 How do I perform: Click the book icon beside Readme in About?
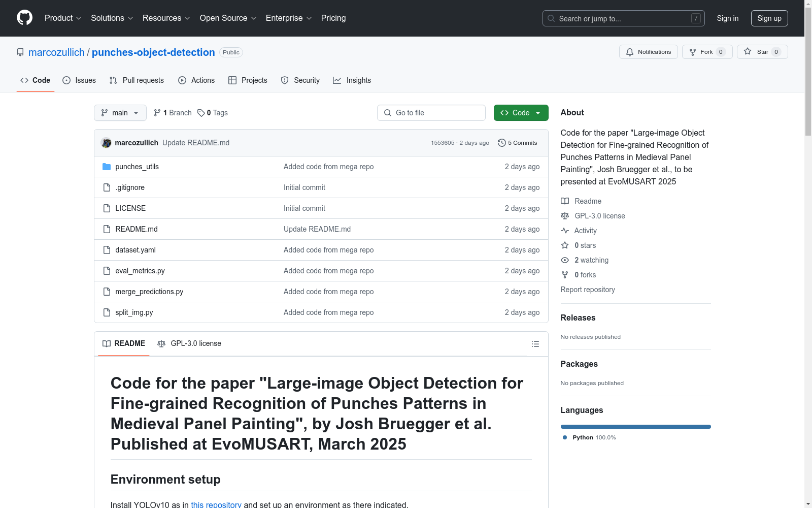click(x=565, y=201)
